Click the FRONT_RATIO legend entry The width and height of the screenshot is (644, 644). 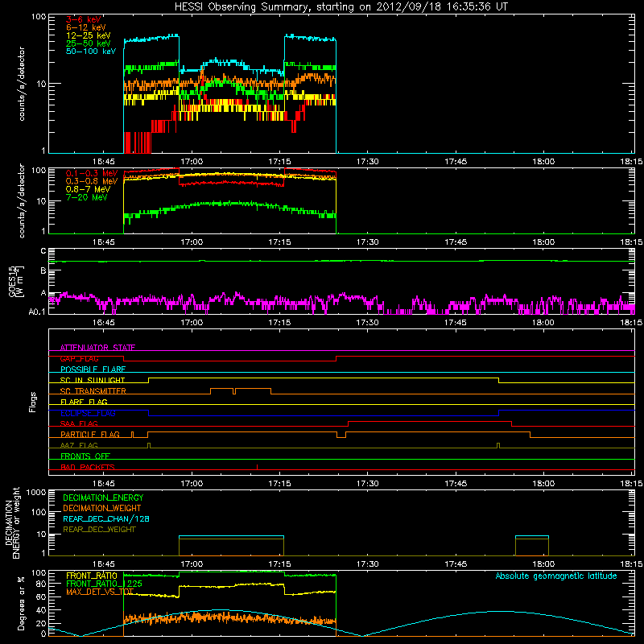coord(92,576)
